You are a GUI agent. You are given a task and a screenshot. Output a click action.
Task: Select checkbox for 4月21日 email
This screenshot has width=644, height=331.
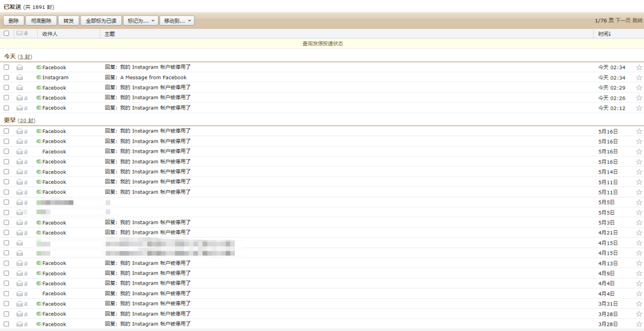point(6,233)
